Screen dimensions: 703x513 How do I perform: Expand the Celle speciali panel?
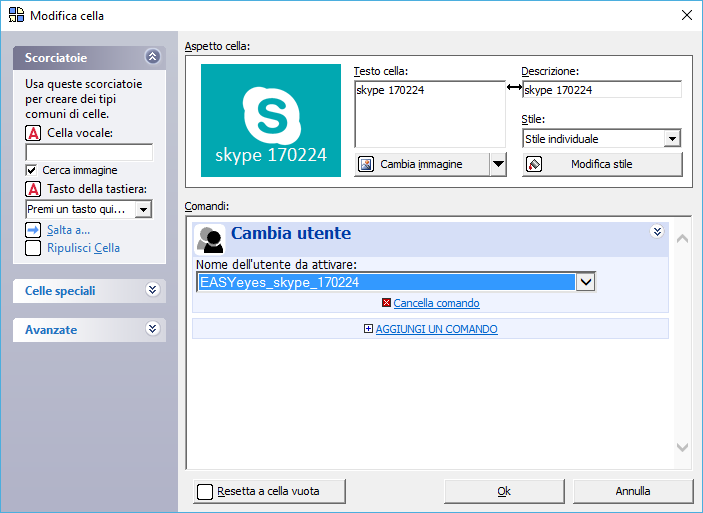click(x=152, y=290)
